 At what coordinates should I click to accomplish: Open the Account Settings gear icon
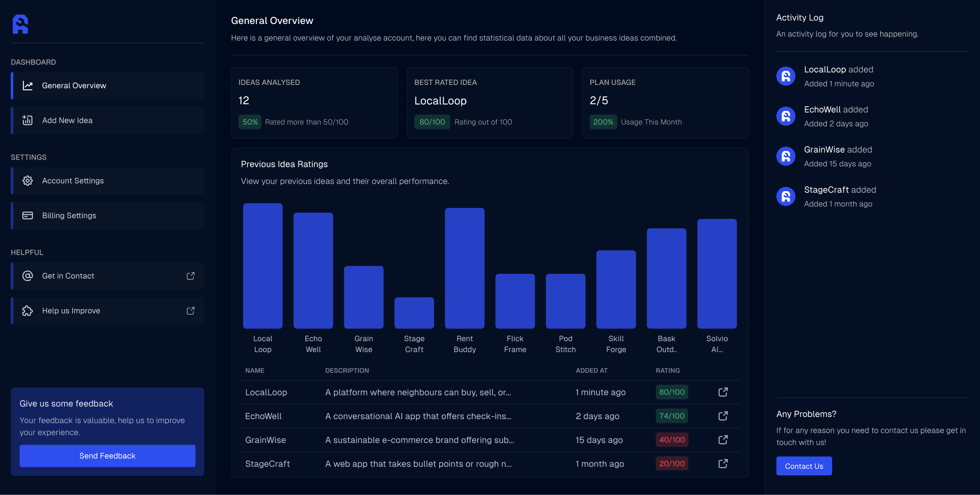pyautogui.click(x=28, y=181)
